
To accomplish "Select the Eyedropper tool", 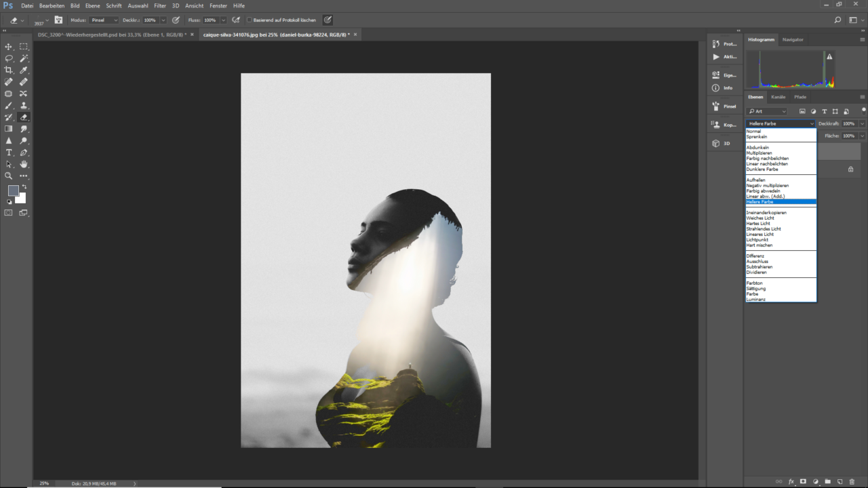I will click(24, 70).
